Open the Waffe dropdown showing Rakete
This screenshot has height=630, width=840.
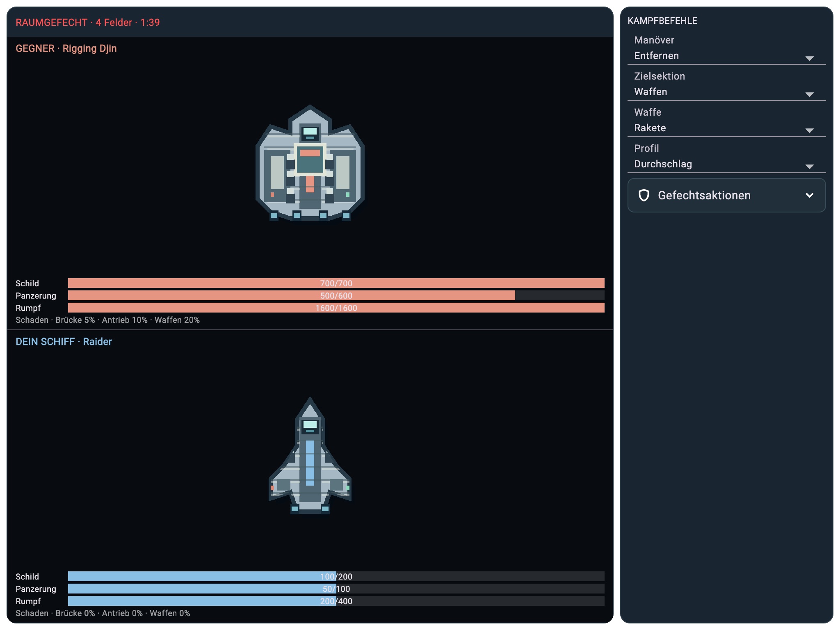click(x=726, y=121)
